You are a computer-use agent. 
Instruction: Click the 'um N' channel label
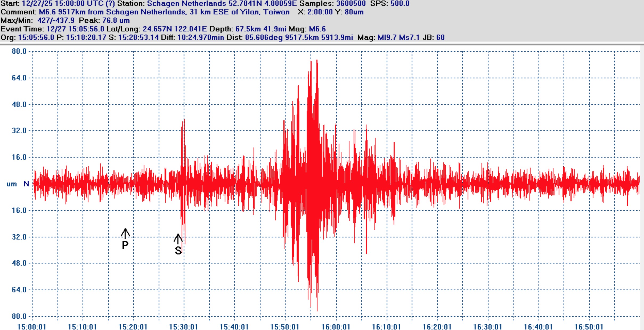18,184
